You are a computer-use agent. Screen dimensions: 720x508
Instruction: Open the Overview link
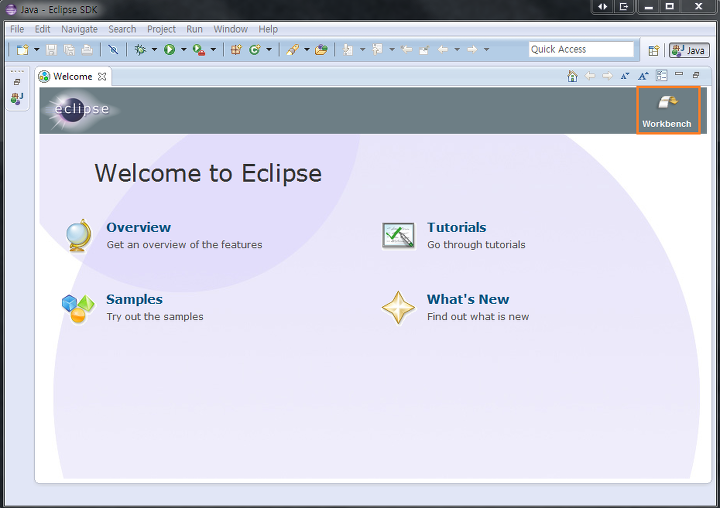point(139,227)
